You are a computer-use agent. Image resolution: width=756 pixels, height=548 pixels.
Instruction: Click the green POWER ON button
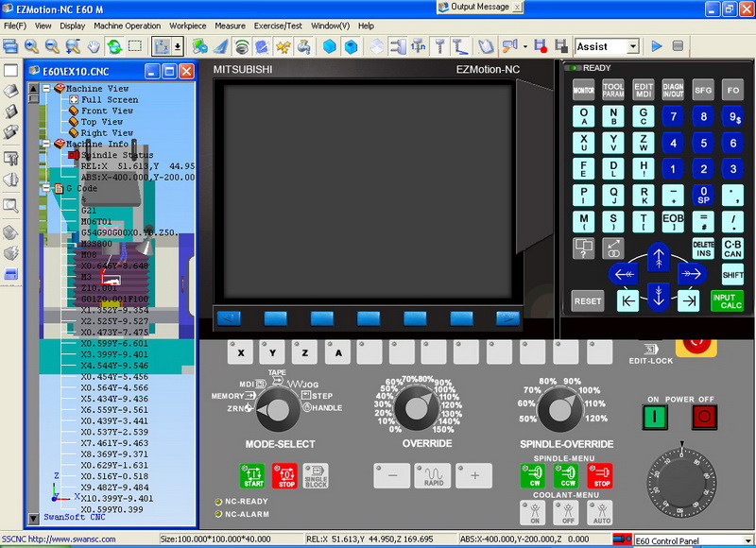coord(655,417)
